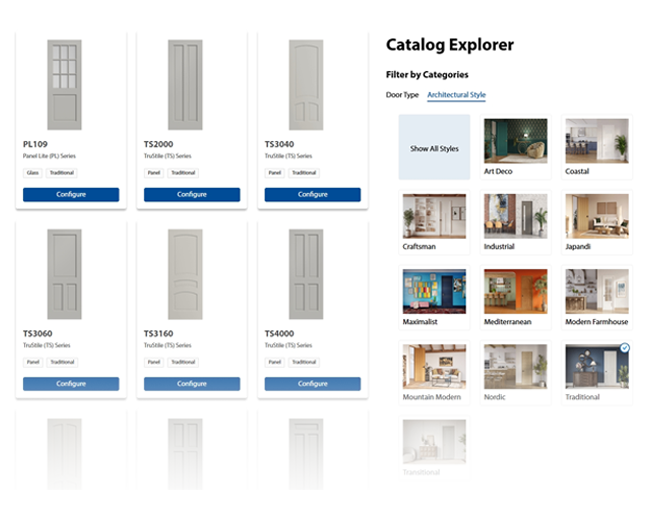Configure the PL109 door
The image size is (650, 519).
[71, 194]
